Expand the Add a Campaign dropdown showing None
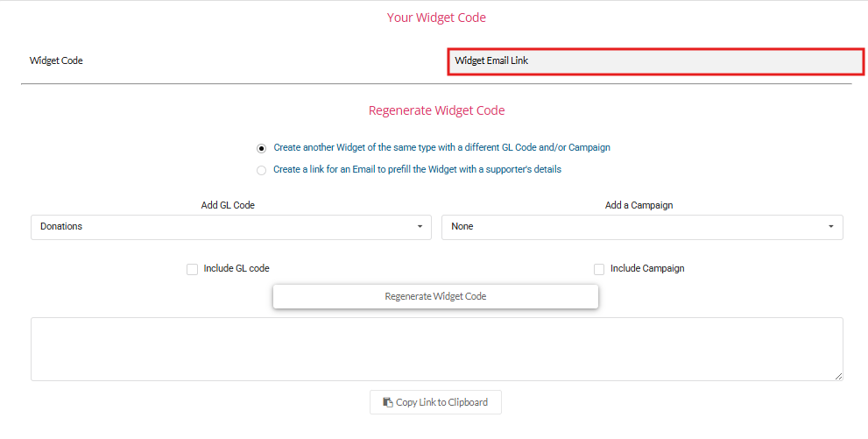868x439 pixels. 642,227
